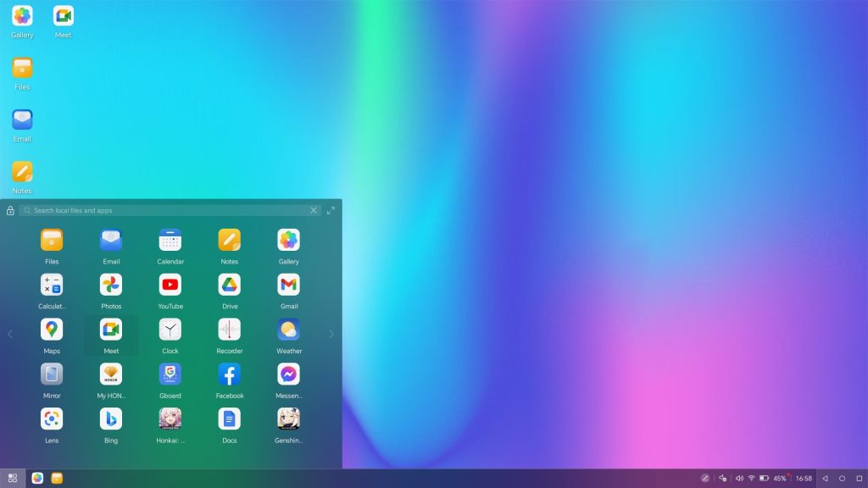The height and width of the screenshot is (488, 868).
Task: Open YouTube from the app launcher
Action: 170,285
